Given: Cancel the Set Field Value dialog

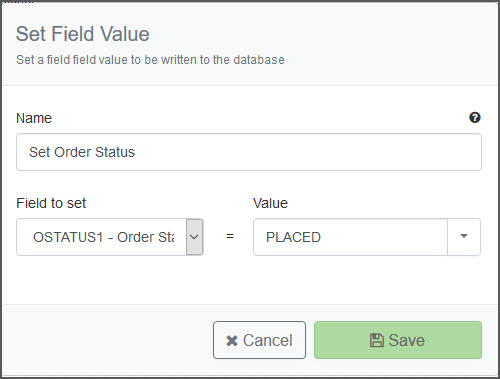Looking at the screenshot, I should (x=259, y=340).
